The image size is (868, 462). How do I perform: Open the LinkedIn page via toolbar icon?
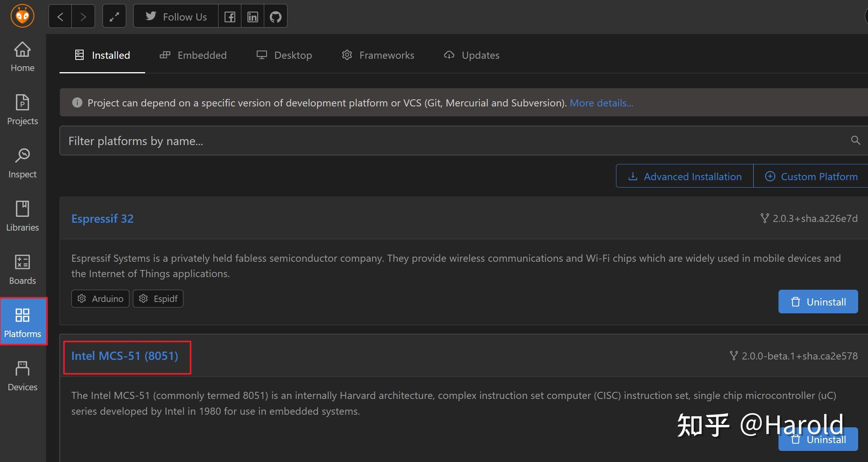252,16
